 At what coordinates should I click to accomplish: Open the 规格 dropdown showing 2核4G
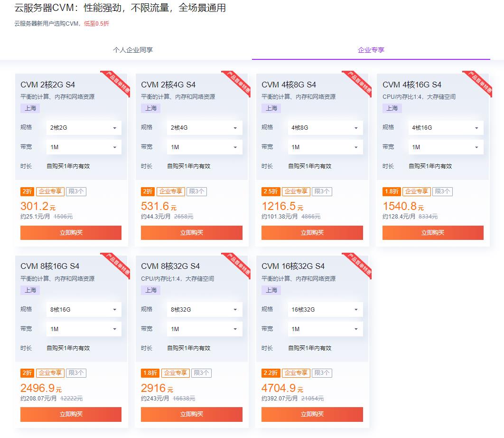(x=205, y=128)
